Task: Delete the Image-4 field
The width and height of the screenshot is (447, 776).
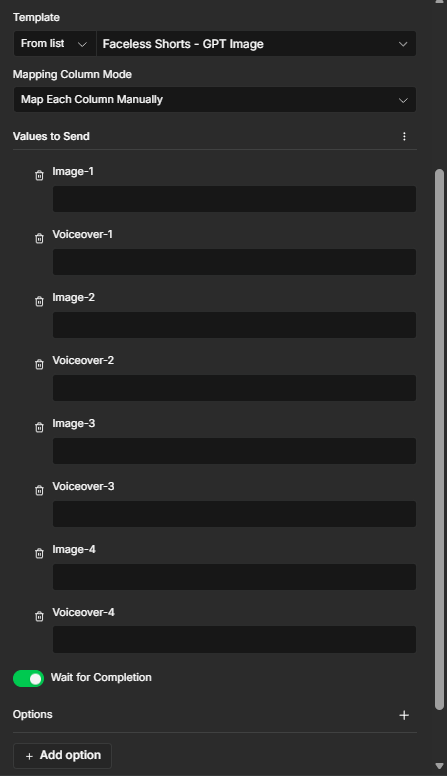Action: click(40, 553)
